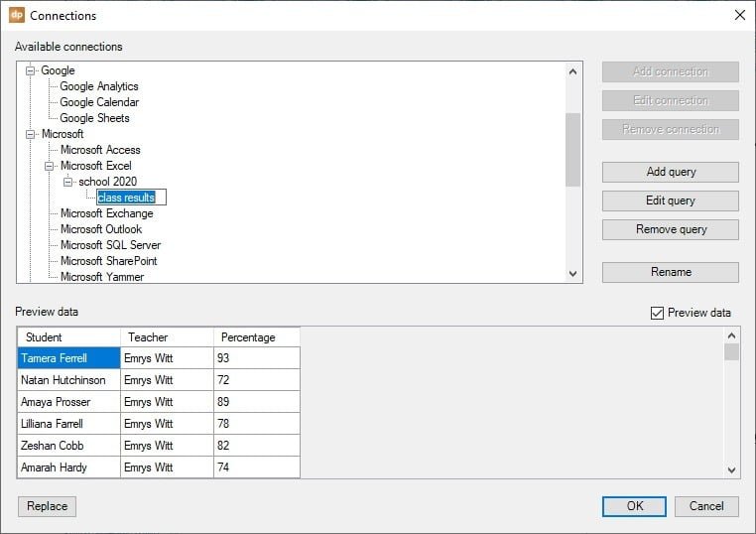The width and height of the screenshot is (756, 534).
Task: Select Microsoft SharePoint tree item
Action: tap(108, 261)
